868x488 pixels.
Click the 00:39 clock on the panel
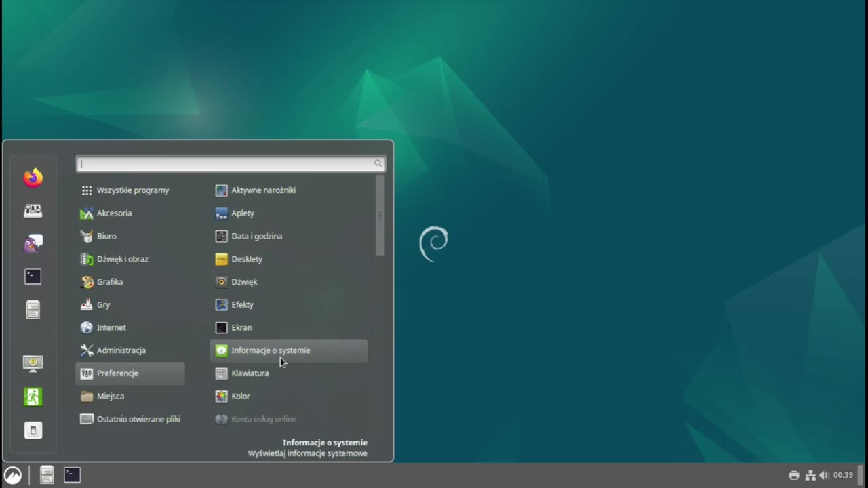843,475
